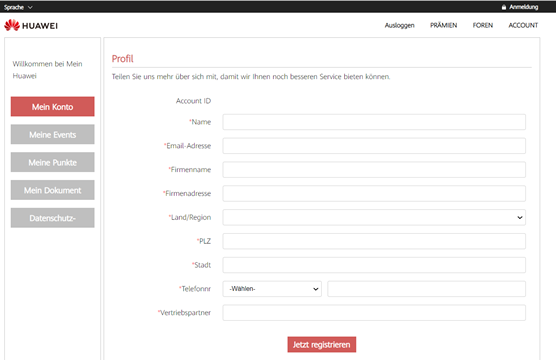
Task: Open Mein Dokument in the sidebar
Action: coord(52,190)
